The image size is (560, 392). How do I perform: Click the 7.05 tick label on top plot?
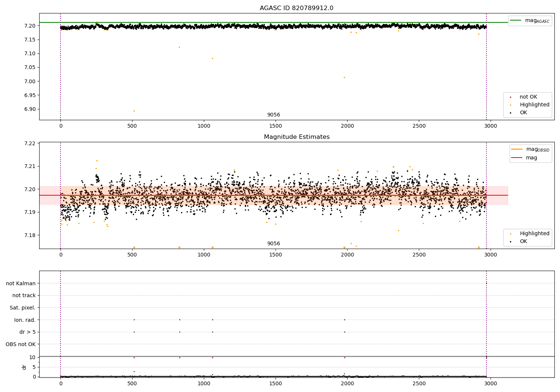30,68
